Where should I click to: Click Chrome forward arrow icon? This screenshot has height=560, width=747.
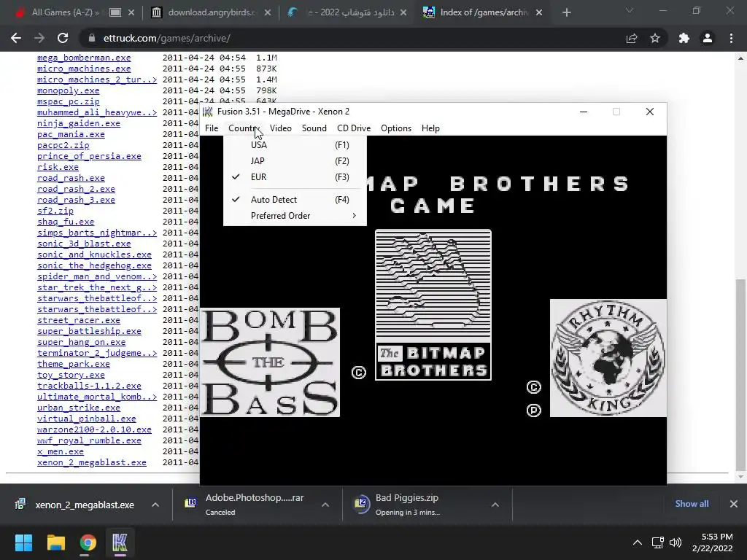coord(39,38)
